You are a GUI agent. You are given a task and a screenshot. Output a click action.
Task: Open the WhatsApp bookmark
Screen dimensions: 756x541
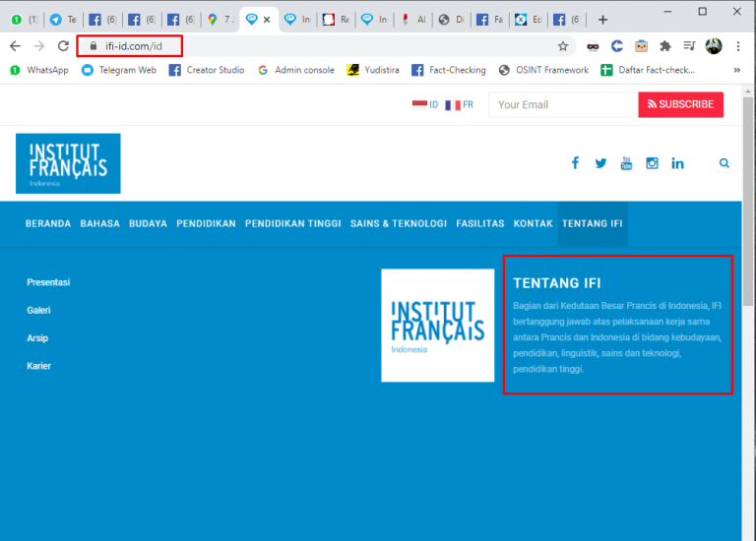pos(39,71)
